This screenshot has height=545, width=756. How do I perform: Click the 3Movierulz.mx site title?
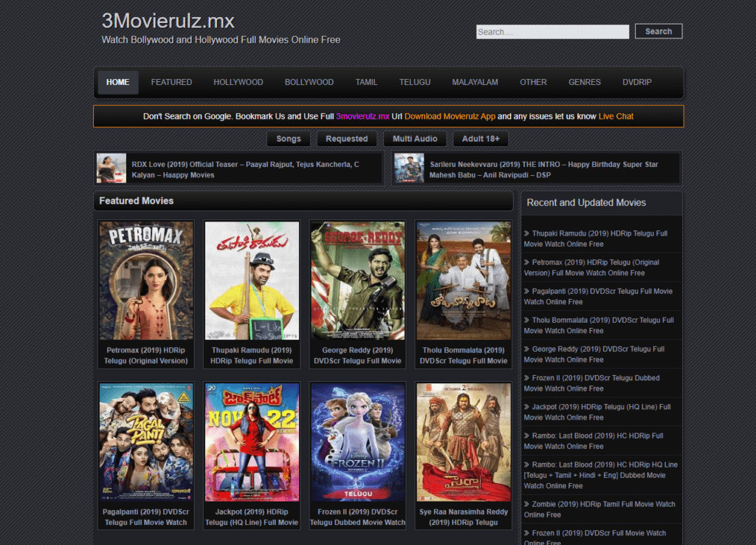168,21
